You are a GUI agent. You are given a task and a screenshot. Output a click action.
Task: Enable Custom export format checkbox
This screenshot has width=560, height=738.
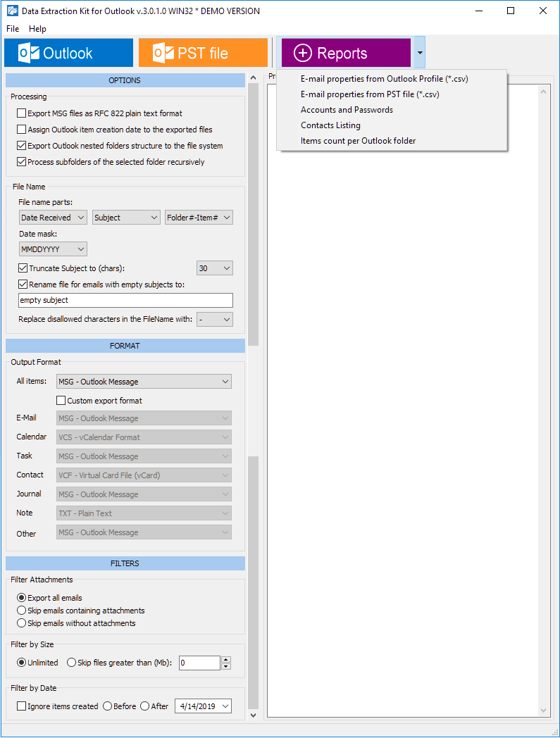(x=61, y=401)
